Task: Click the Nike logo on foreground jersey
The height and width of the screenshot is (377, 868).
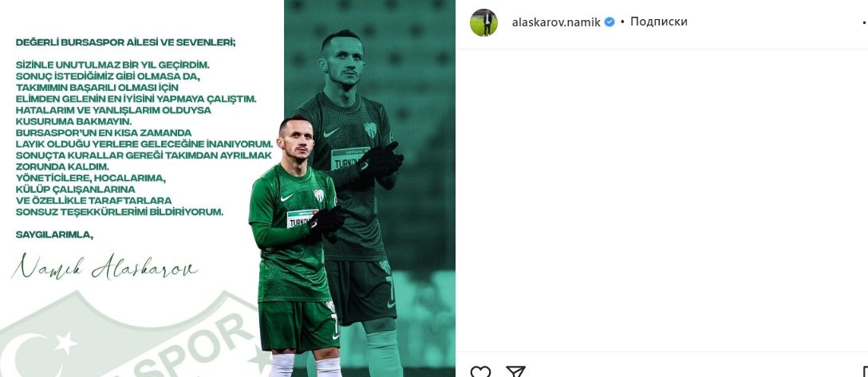Action: [x=286, y=198]
